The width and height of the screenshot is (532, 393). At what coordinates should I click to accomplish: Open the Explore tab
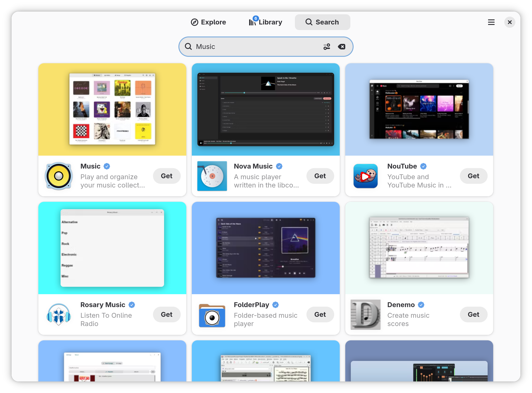[x=208, y=22]
